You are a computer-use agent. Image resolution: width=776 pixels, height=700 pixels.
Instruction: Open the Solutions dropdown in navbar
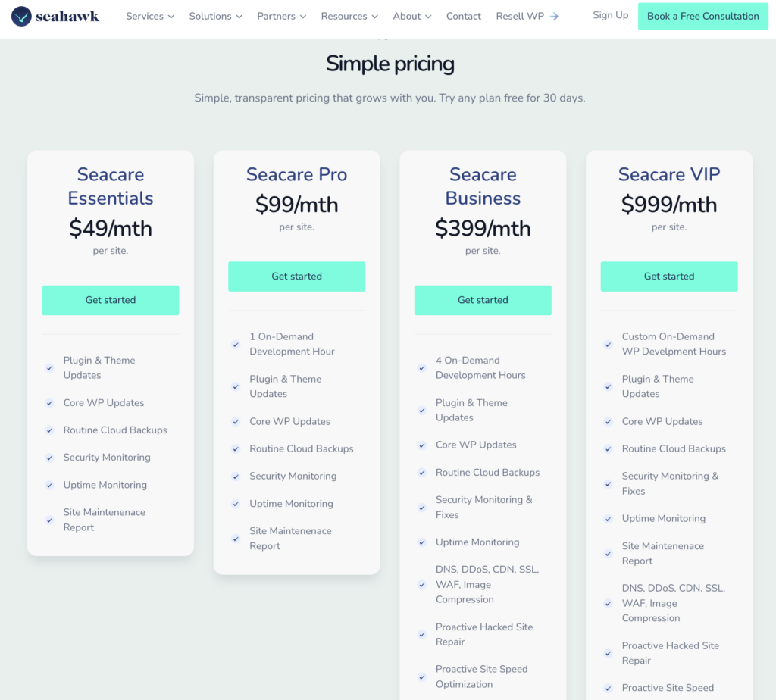click(216, 16)
